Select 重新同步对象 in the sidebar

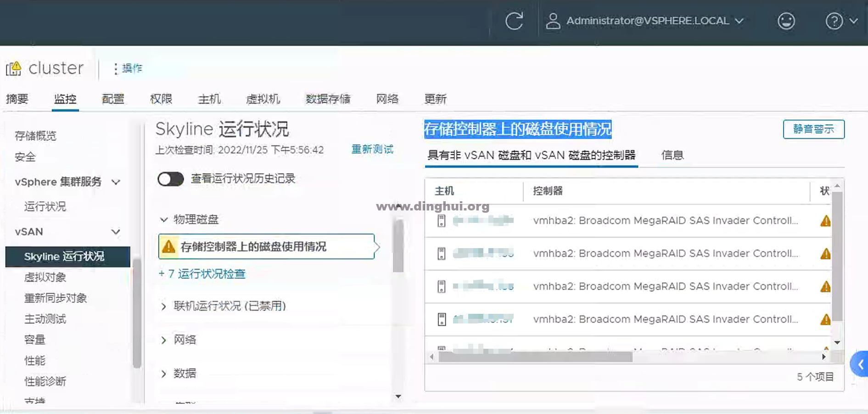coord(56,298)
